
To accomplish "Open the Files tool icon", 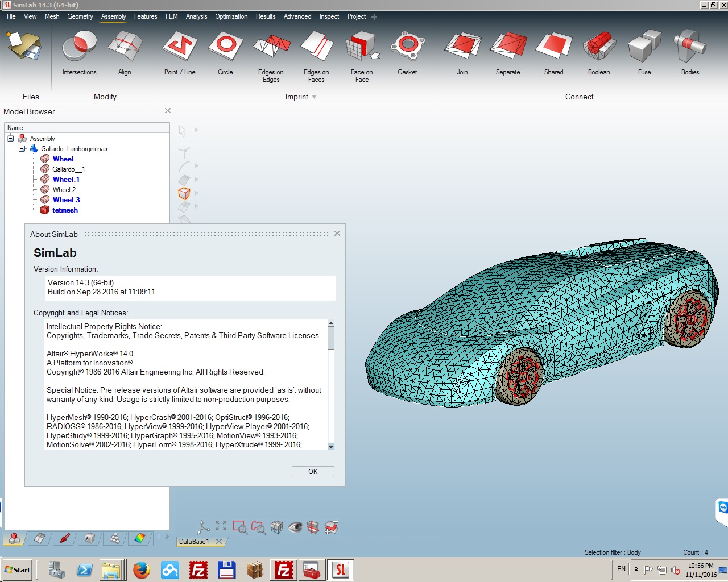I will pyautogui.click(x=24, y=47).
